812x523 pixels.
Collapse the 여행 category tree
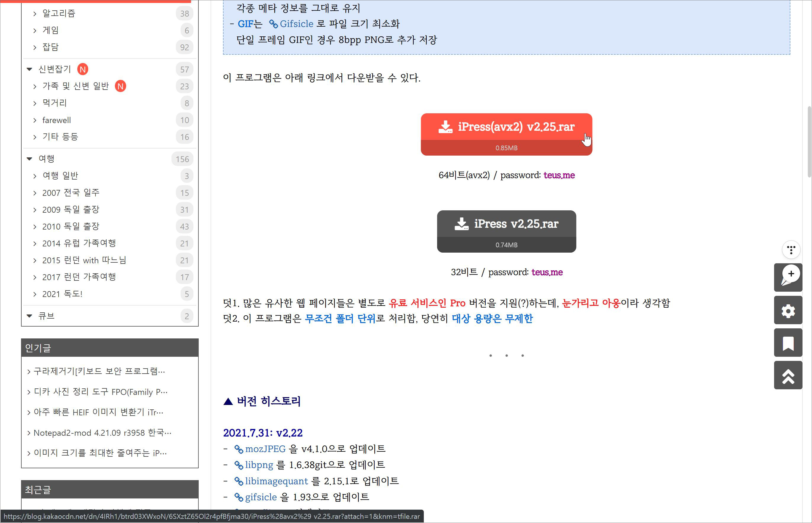30,159
